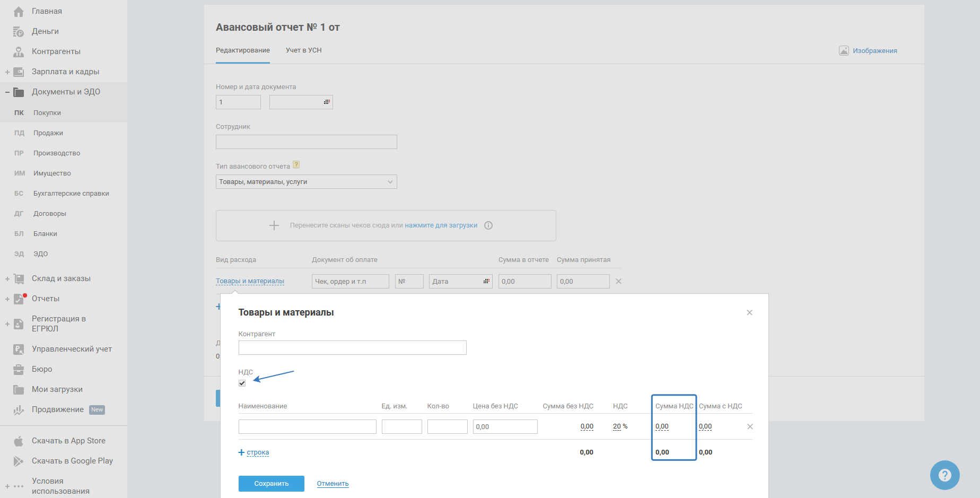This screenshot has height=498, width=980.
Task: Expand the Зарплата и кадры section
Action: coord(7,72)
